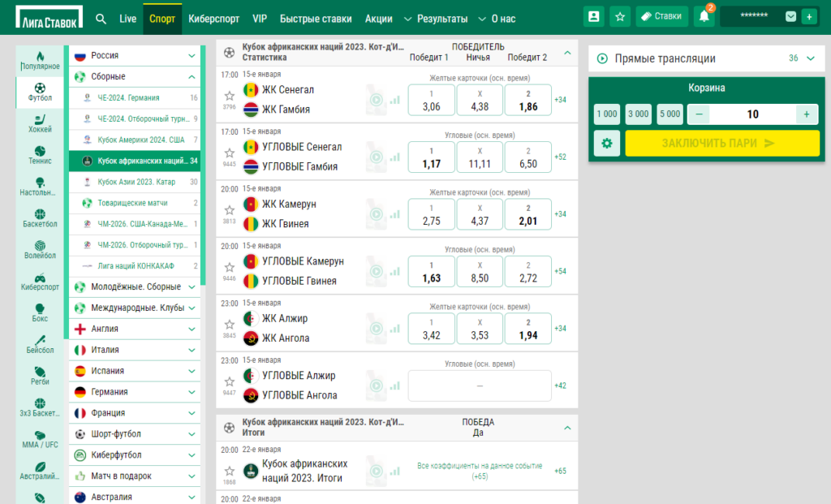Open Быстрые ставки tab
Viewport: 831px width, 504px height.
click(316, 19)
